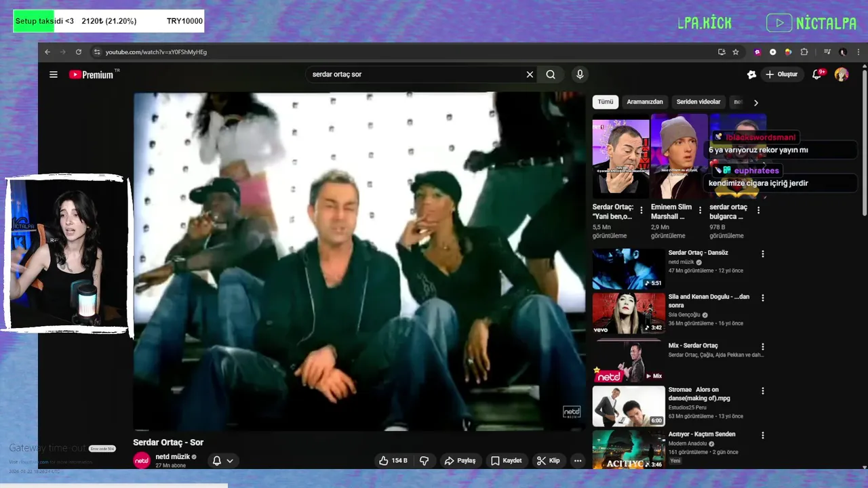This screenshot has width=868, height=488.
Task: Bookmark this page with the star
Action: (x=736, y=52)
